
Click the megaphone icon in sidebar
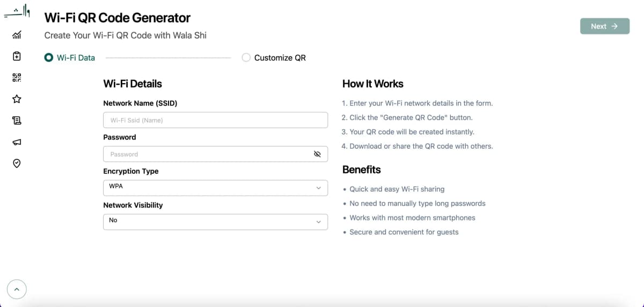(17, 142)
